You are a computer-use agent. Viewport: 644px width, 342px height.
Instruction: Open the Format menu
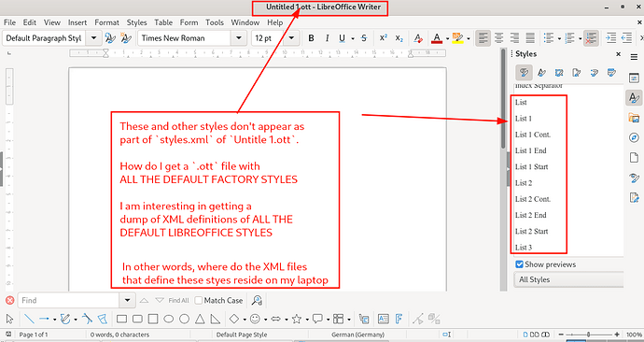[x=106, y=22]
